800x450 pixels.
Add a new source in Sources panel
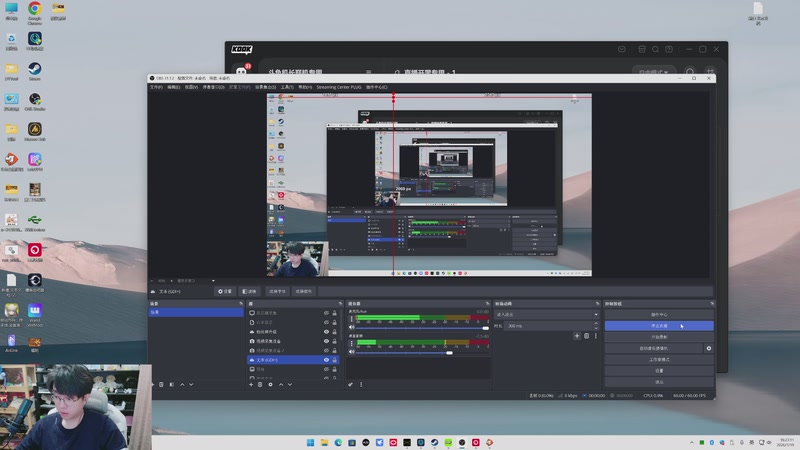coord(251,385)
